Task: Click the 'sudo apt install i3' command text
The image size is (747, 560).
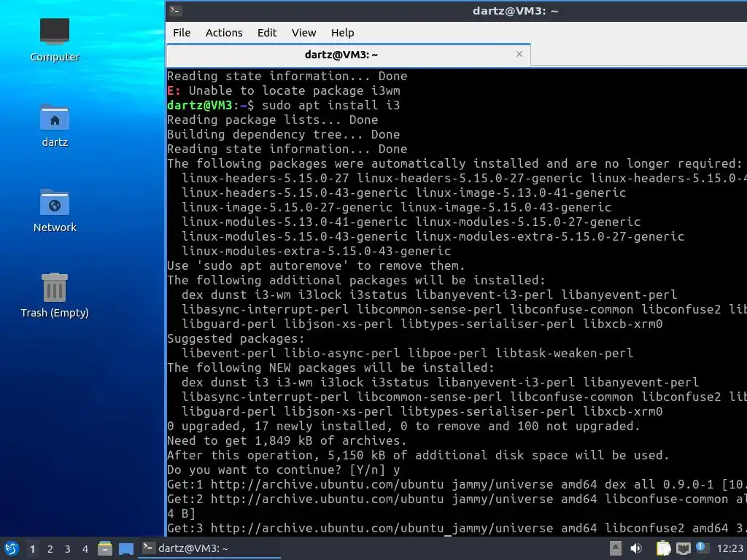Action: (330, 105)
